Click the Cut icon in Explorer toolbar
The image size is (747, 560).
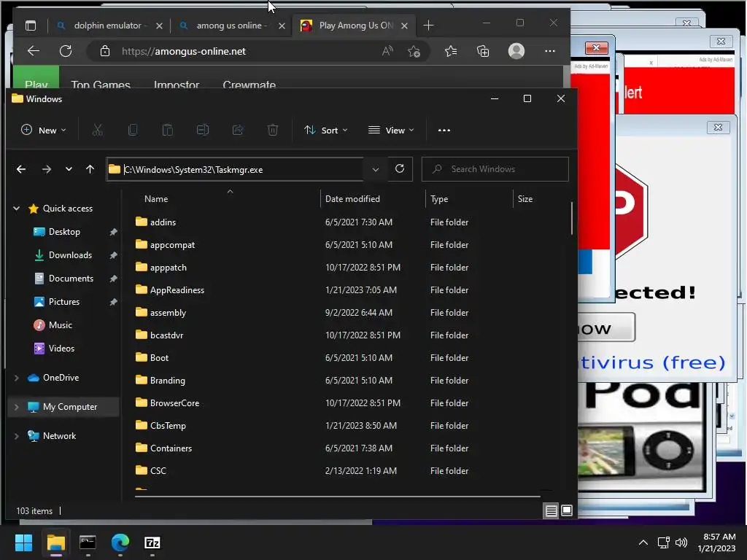click(x=97, y=130)
